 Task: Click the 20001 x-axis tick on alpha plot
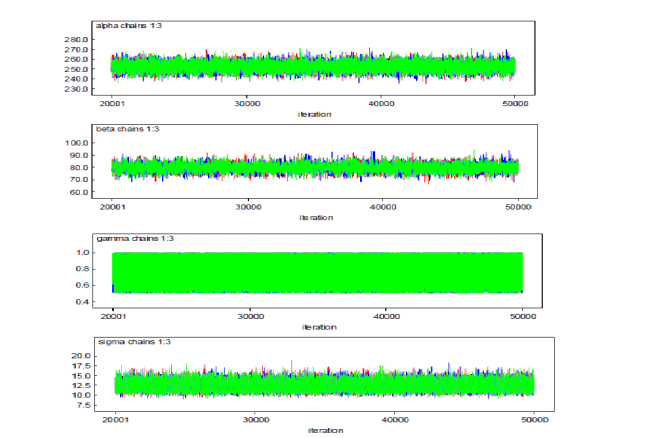113,103
